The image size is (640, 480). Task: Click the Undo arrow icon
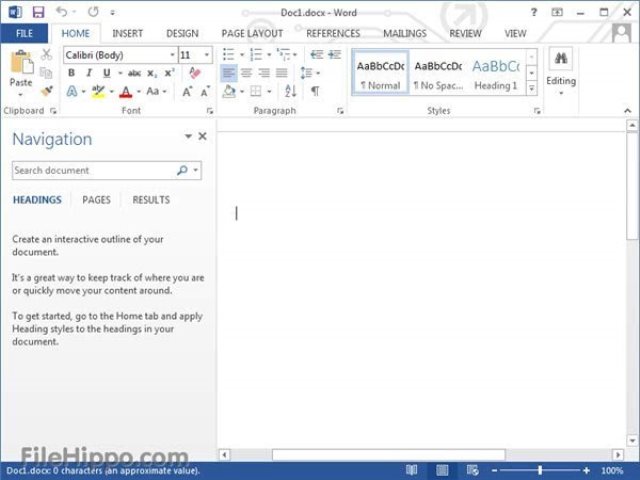click(x=62, y=12)
